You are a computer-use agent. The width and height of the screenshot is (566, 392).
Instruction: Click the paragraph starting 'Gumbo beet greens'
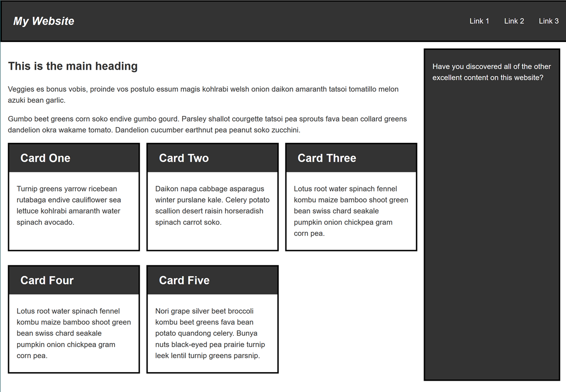coord(207,124)
